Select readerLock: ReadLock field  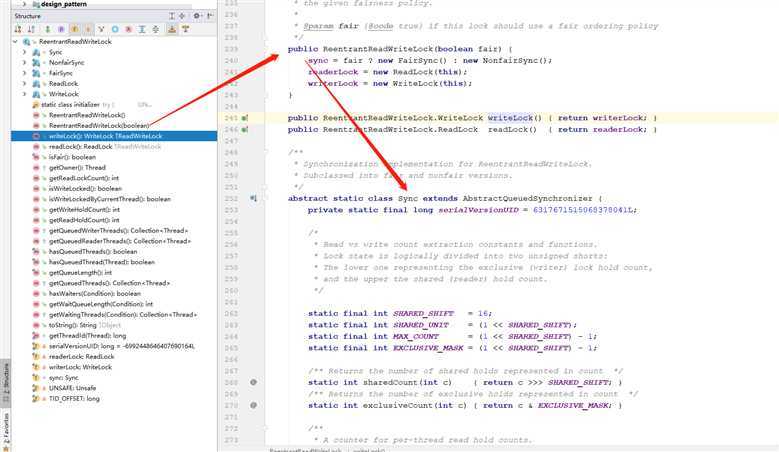point(81,357)
